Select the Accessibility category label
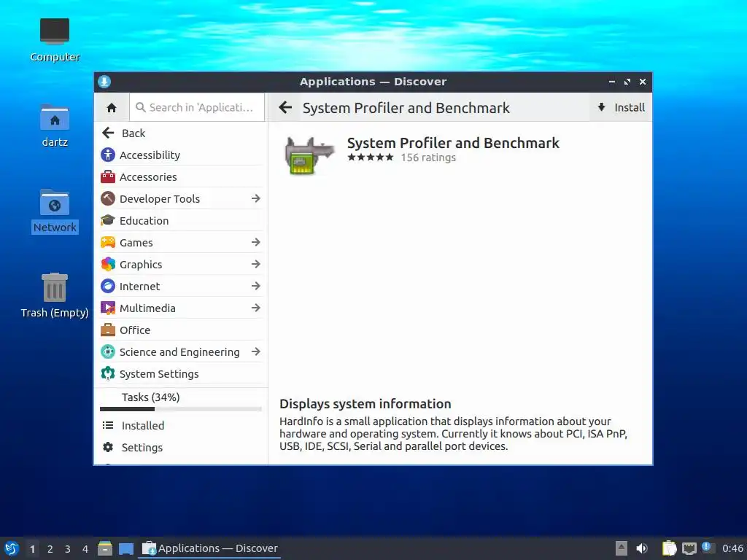The height and width of the screenshot is (560, 747). (x=150, y=155)
